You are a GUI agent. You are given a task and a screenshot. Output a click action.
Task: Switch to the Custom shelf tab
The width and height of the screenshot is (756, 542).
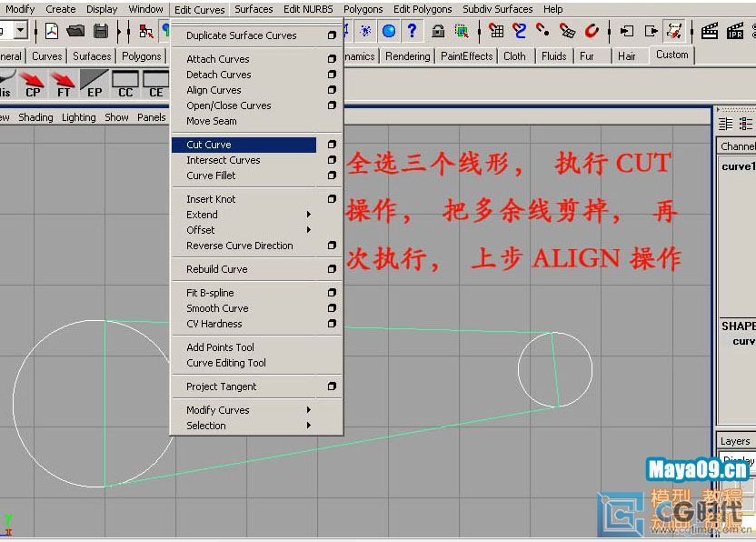tap(671, 55)
